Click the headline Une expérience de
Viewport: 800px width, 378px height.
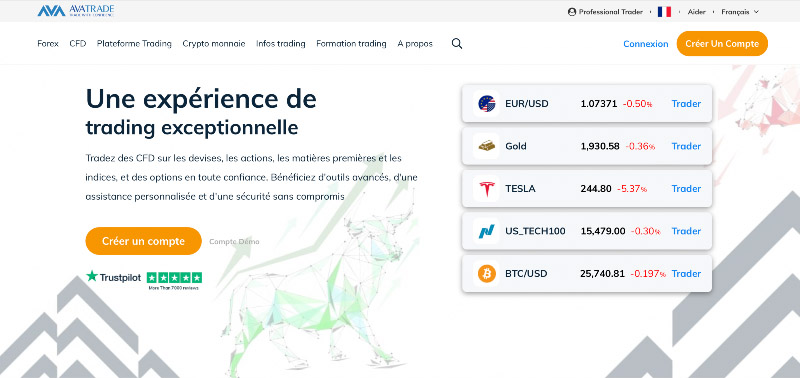pyautogui.click(x=201, y=99)
